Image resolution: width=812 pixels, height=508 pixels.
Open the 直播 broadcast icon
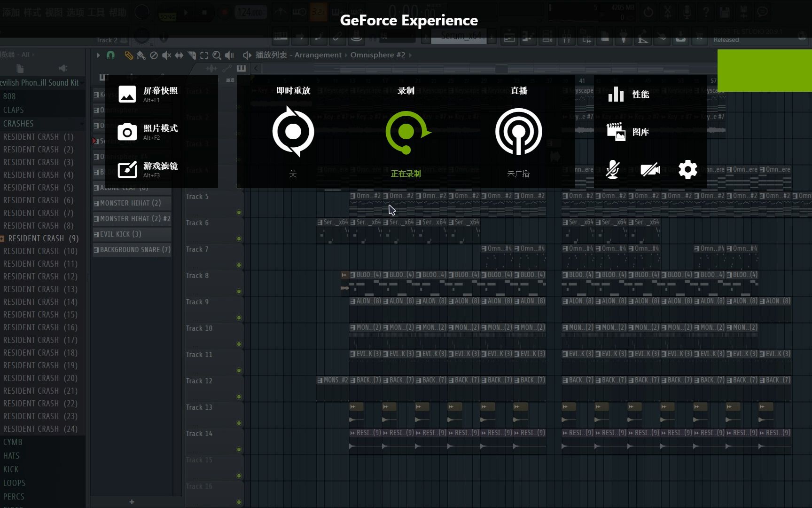518,132
